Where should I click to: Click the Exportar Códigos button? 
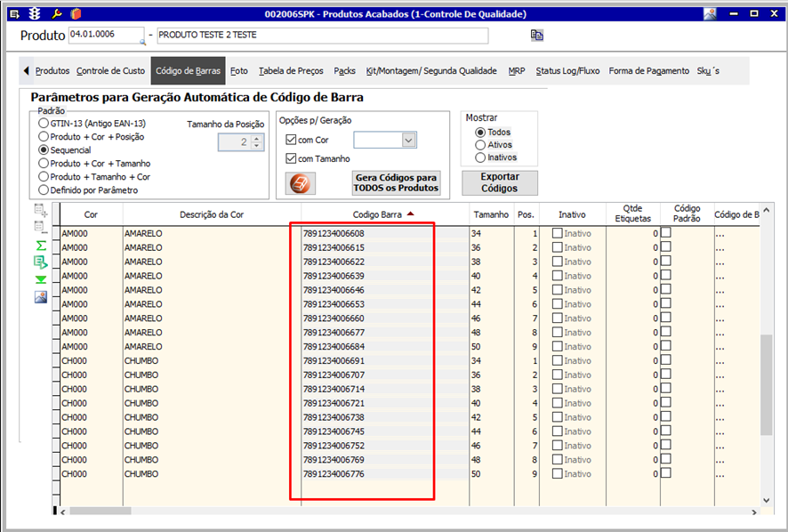click(499, 182)
